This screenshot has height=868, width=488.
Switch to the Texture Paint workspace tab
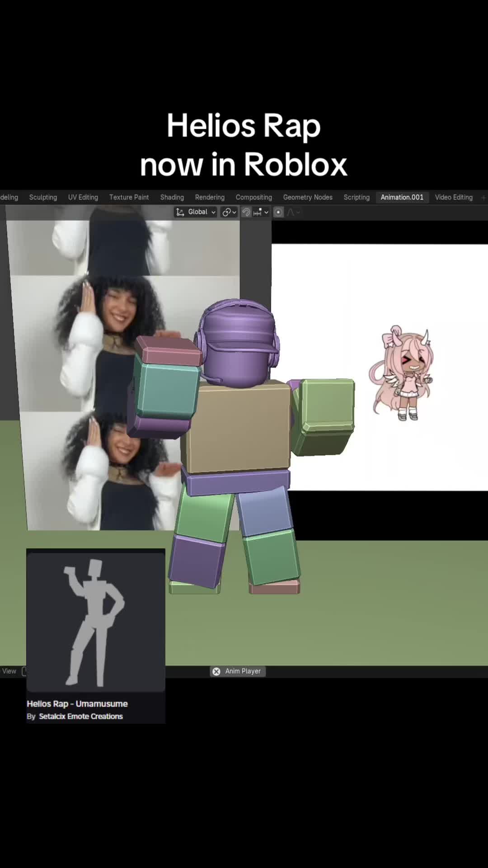[x=129, y=197]
